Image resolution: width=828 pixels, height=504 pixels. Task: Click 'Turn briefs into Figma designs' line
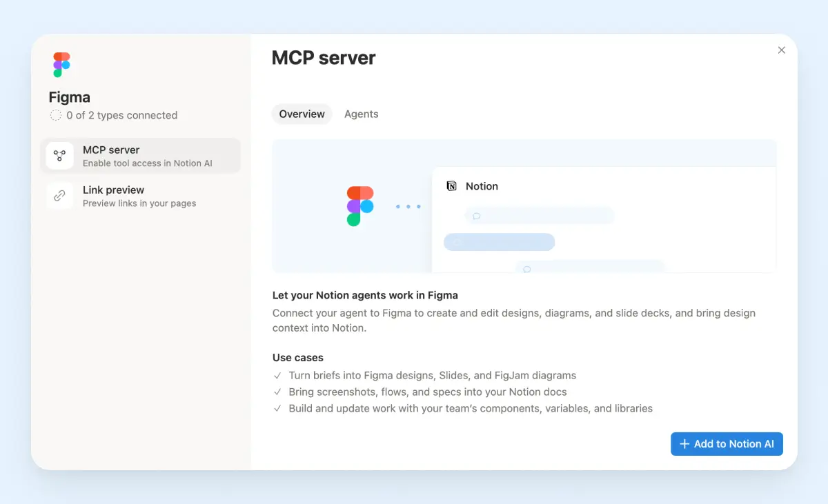point(433,376)
